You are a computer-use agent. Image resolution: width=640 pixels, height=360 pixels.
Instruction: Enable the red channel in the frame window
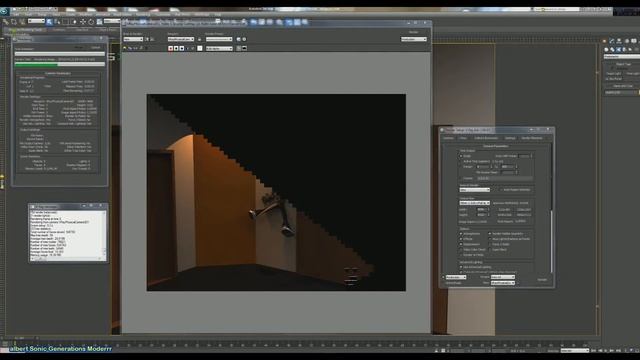pyautogui.click(x=171, y=48)
